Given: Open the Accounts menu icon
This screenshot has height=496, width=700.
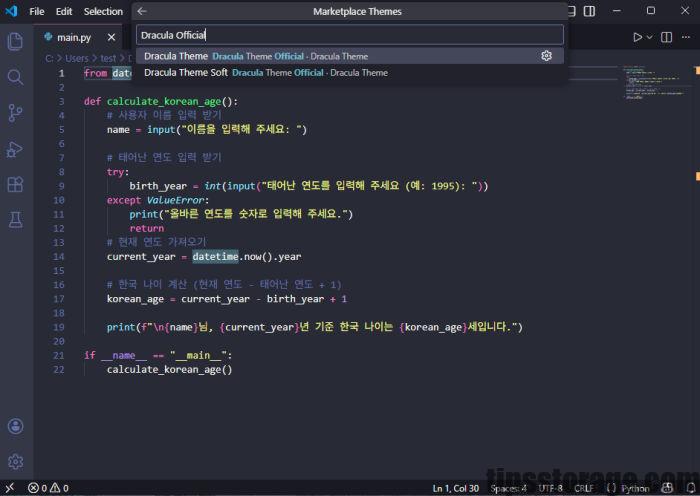Looking at the screenshot, I should point(15,426).
